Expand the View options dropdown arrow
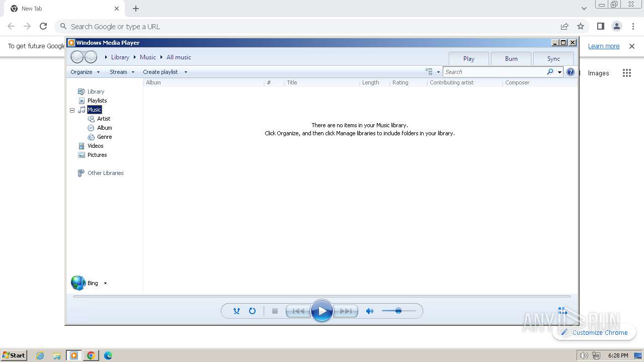Screen dimensions: 644x362 (438, 72)
